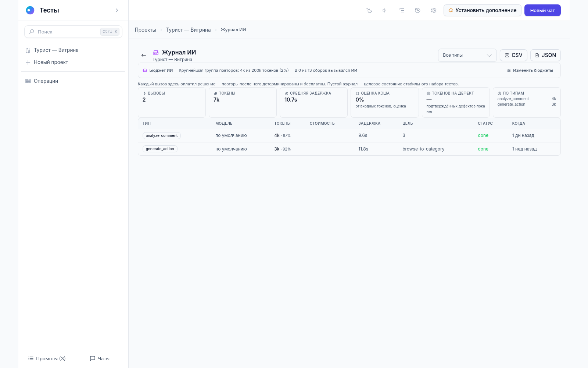Export journal as JSON

tap(545, 55)
